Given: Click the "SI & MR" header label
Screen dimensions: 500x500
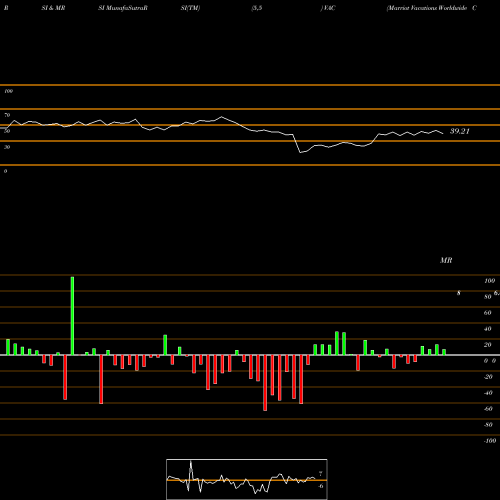Looking at the screenshot, I should pos(53,8).
